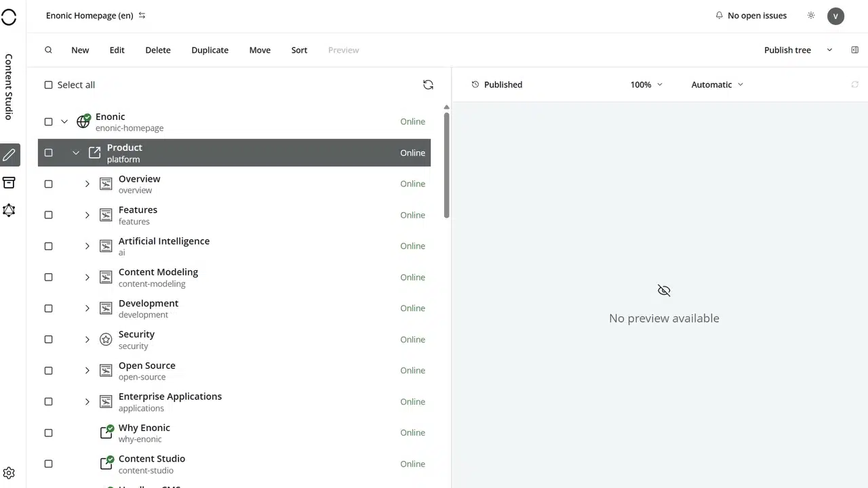Click Move in the toolbar
This screenshot has width=868, height=488.
pyautogui.click(x=260, y=50)
